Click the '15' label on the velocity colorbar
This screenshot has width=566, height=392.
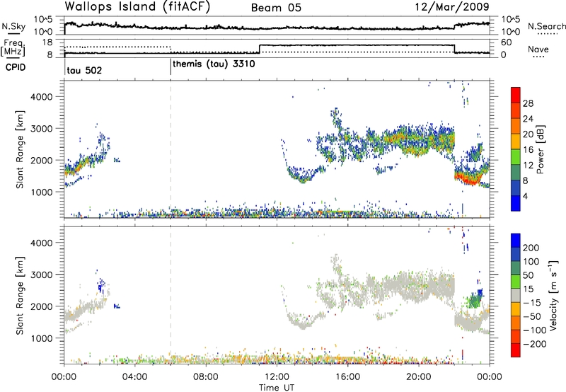coord(529,289)
